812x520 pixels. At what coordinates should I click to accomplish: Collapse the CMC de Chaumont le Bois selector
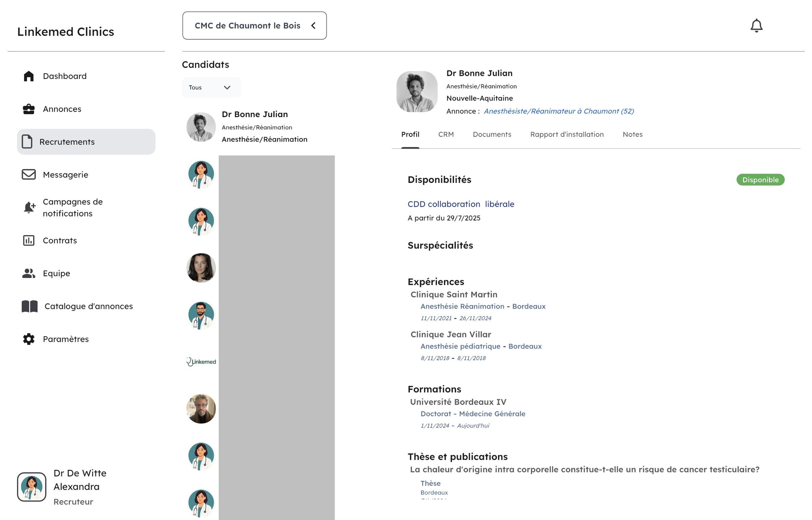click(x=313, y=25)
